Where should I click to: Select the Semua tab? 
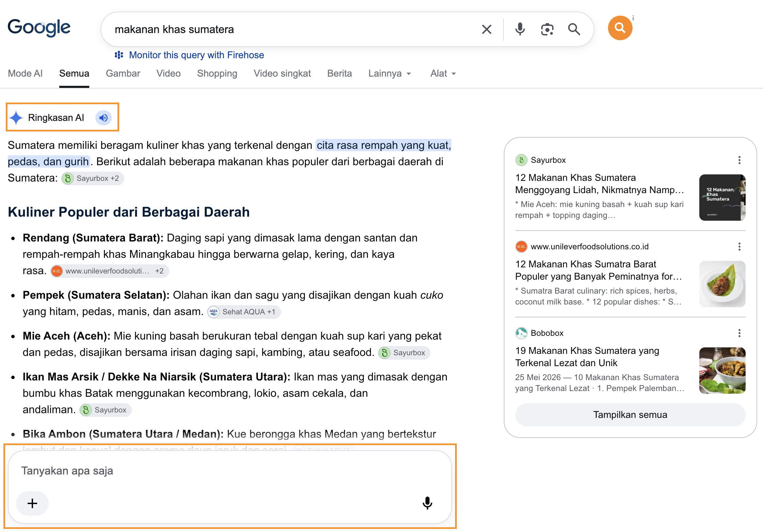tap(74, 74)
